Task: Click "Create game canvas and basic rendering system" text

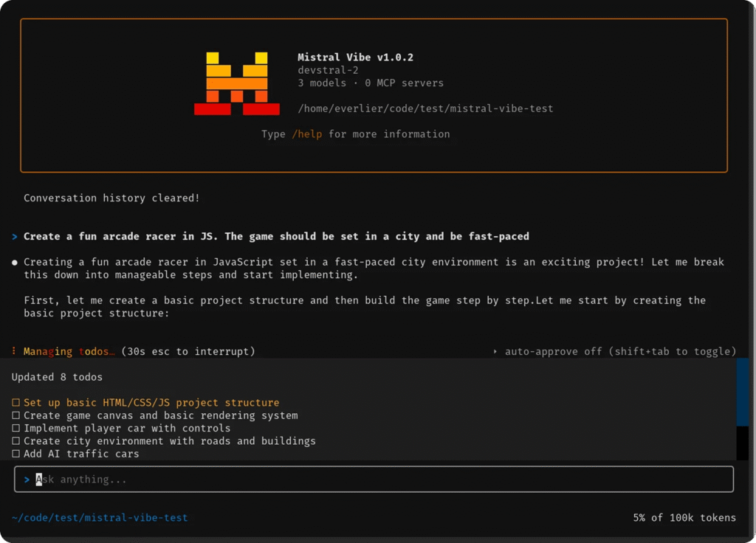Action: [x=160, y=415]
